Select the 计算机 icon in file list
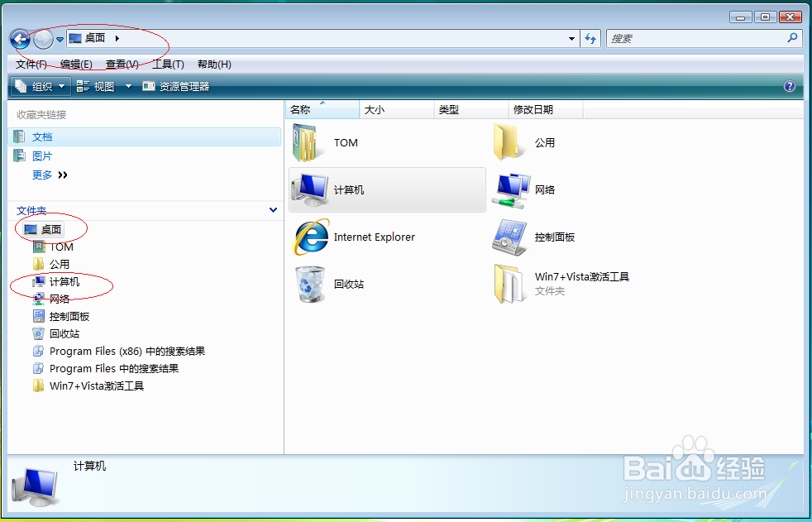 (x=310, y=189)
